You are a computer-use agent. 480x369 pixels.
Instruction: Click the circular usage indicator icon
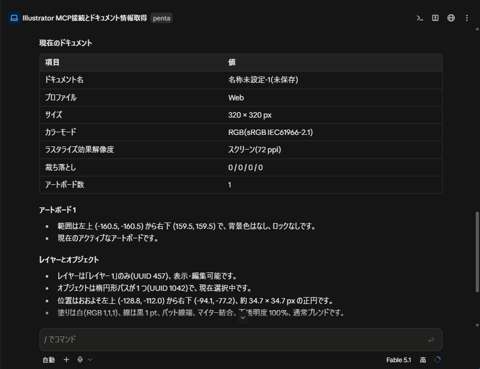click(x=438, y=360)
